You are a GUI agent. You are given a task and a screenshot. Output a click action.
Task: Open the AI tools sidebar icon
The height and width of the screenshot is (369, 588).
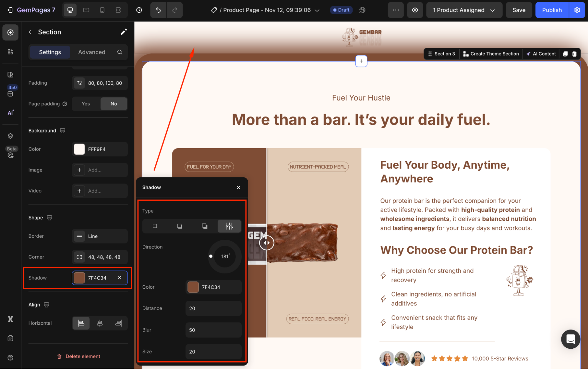11,113
